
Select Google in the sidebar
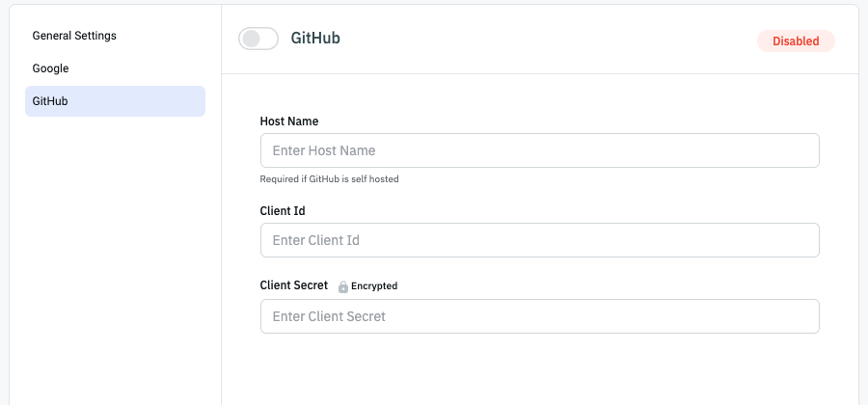pyautogui.click(x=50, y=68)
